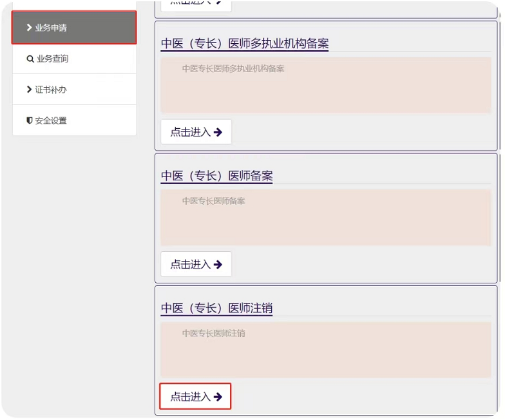
Task: Click the 中医专长医师多执业机构备案 description box
Action: (x=325, y=86)
